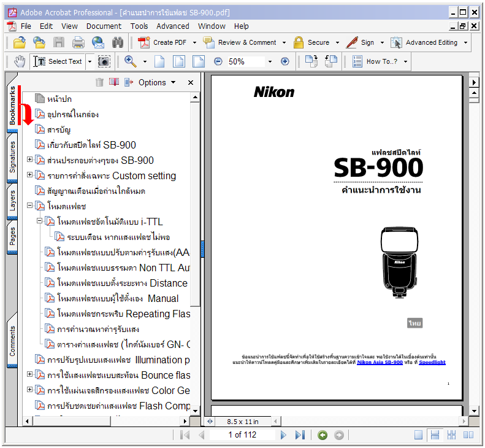The height and width of the screenshot is (448, 485).
Task: Expand current bookmark icon in panel
Action: (129, 82)
